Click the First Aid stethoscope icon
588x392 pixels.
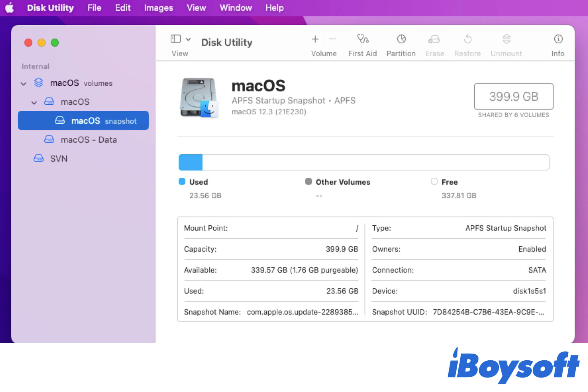(363, 39)
